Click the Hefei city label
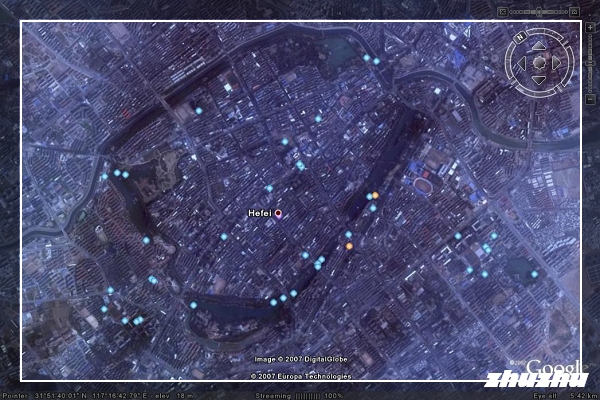Screen dimensions: 600x400 260,213
